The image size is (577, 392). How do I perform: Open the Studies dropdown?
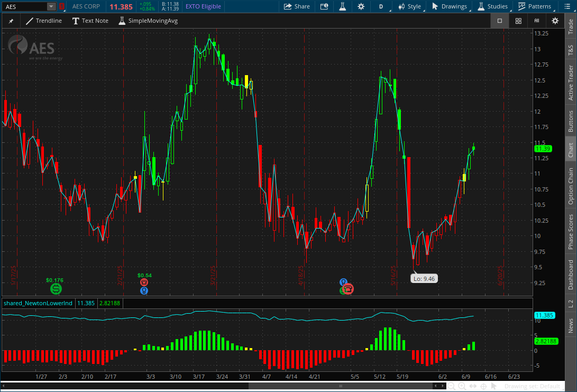click(492, 6)
